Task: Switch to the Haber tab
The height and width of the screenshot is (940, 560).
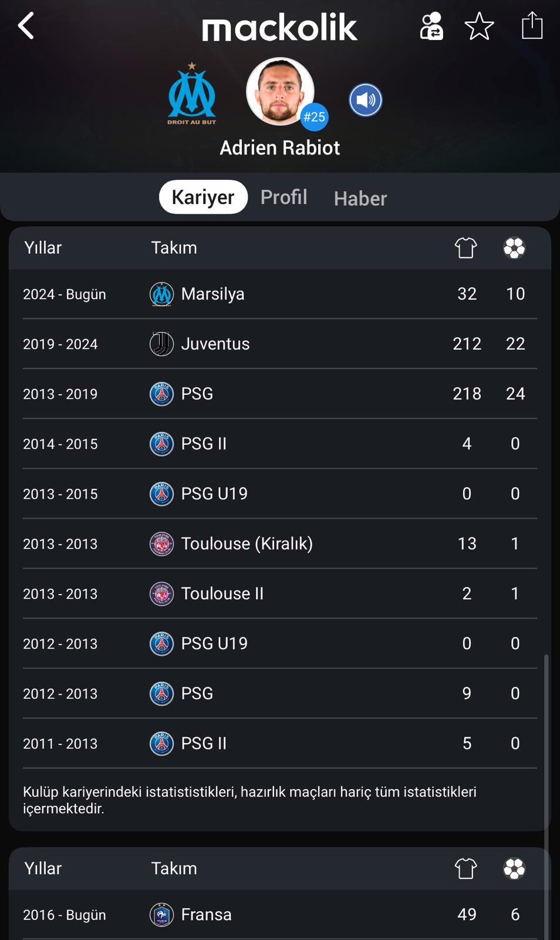Action: pyautogui.click(x=360, y=199)
